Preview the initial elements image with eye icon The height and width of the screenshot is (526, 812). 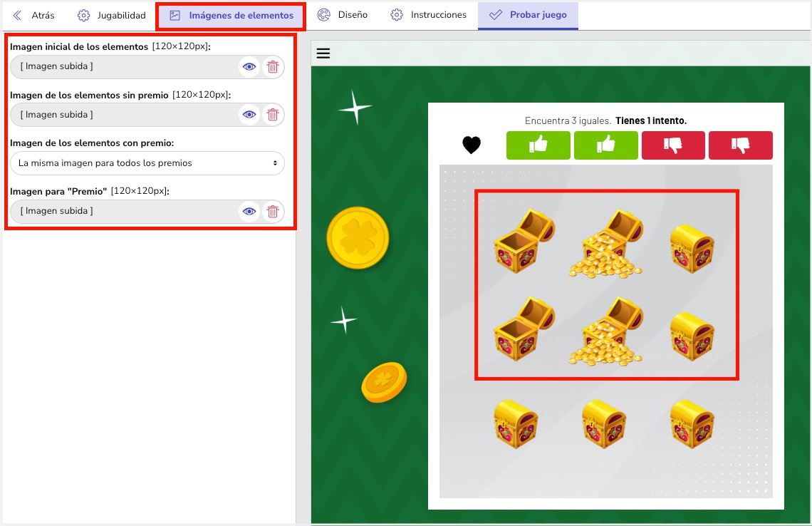[x=249, y=67]
